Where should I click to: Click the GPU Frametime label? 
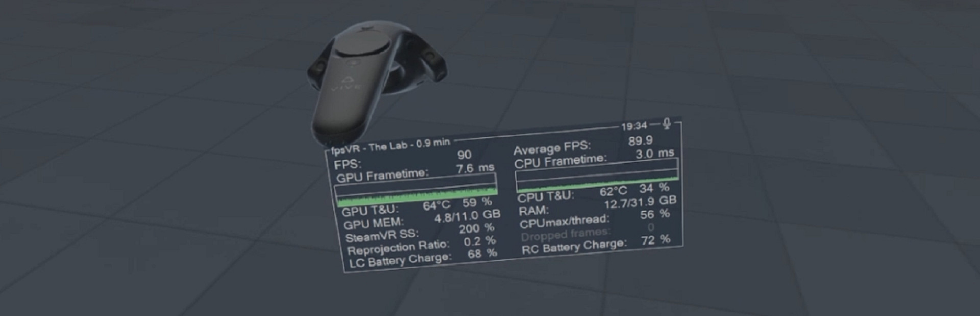pyautogui.click(x=381, y=176)
